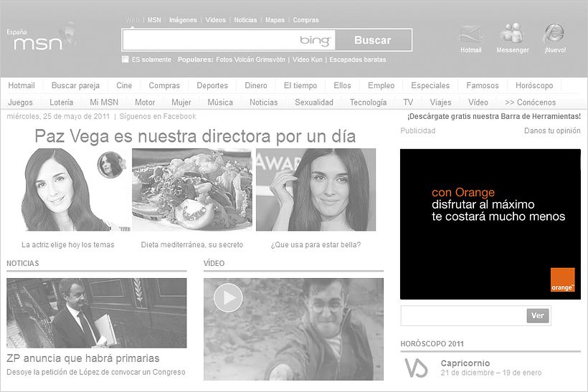Open the Lotería navigation item
The height and width of the screenshot is (392, 588).
pos(61,102)
